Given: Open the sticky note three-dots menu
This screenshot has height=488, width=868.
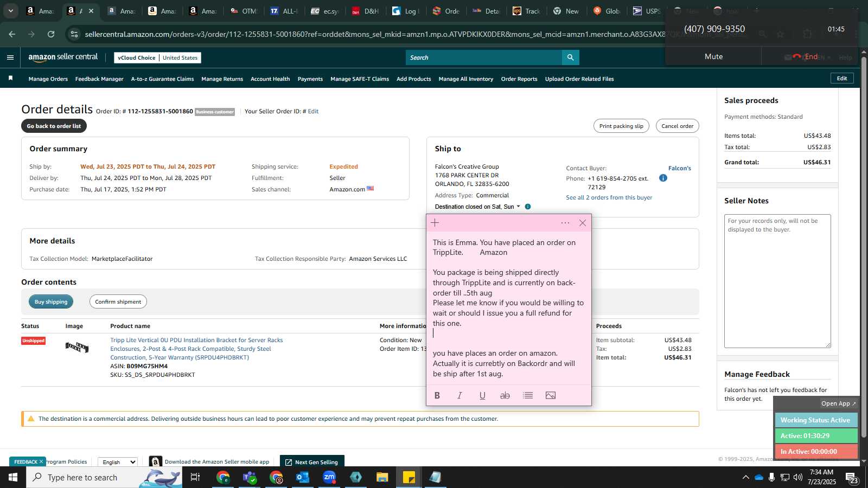Looking at the screenshot, I should pyautogui.click(x=565, y=223).
